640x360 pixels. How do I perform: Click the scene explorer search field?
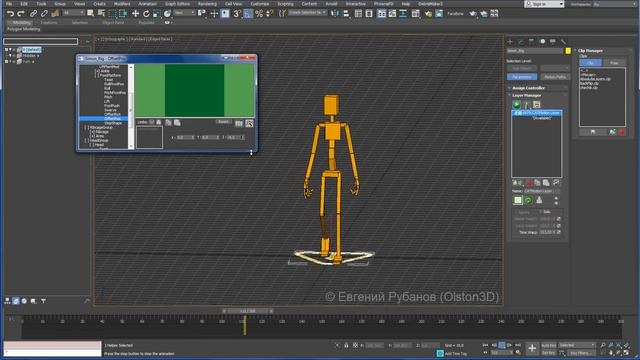pyautogui.click(x=40, y=41)
